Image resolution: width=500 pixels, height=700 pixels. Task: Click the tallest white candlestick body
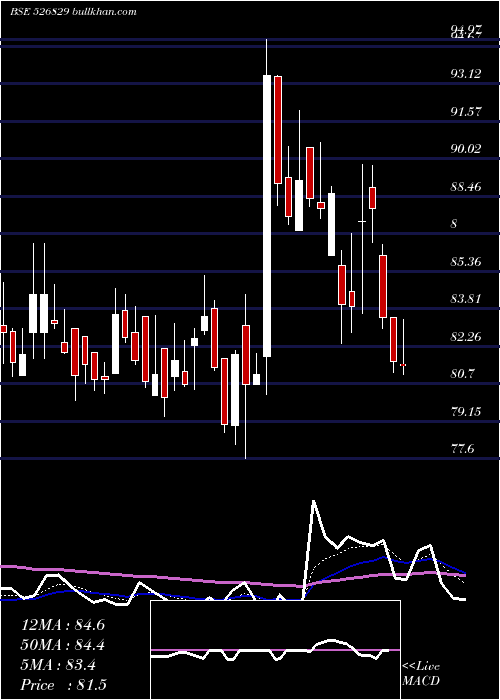(x=267, y=216)
